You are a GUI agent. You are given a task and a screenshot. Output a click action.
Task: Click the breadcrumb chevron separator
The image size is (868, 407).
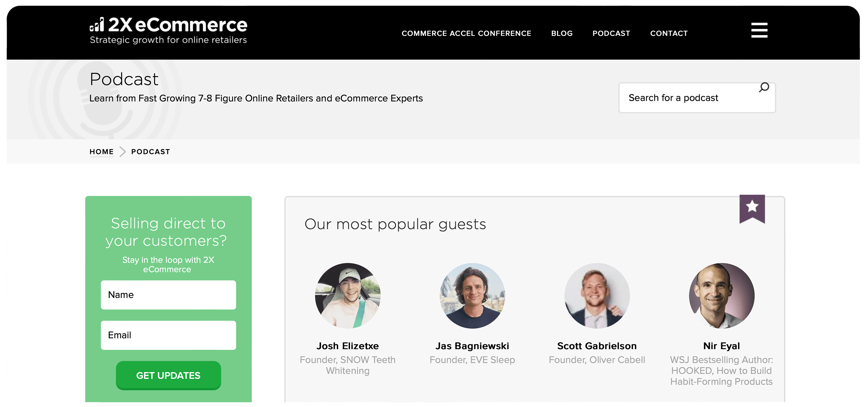pyautogui.click(x=123, y=152)
